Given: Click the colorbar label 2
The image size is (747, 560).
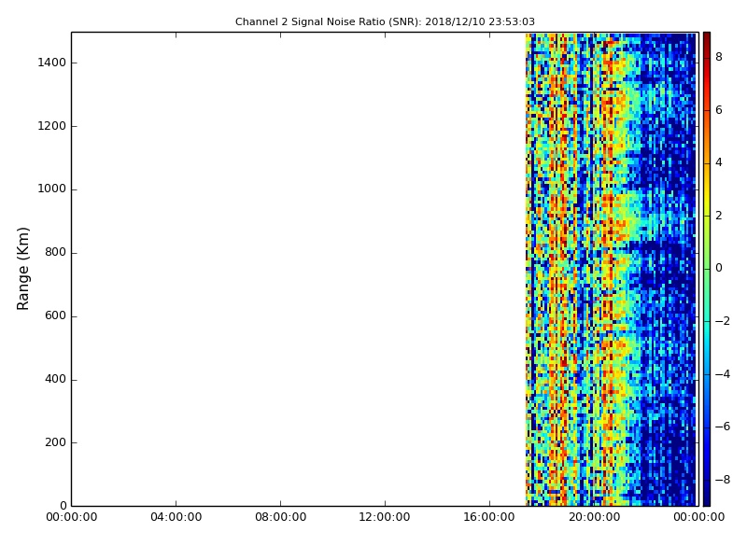Looking at the screenshot, I should [x=719, y=216].
